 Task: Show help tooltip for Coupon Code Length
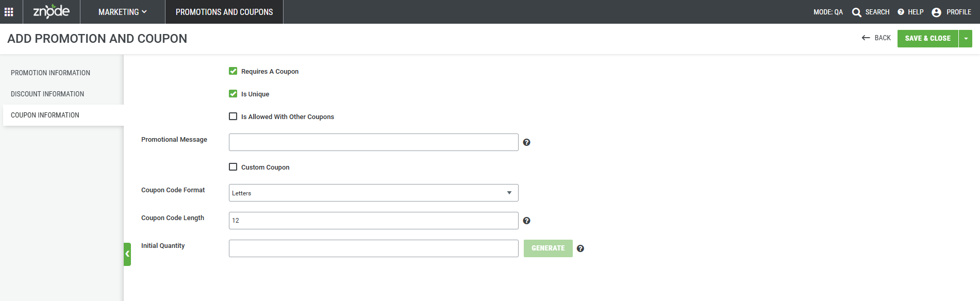[526, 221]
